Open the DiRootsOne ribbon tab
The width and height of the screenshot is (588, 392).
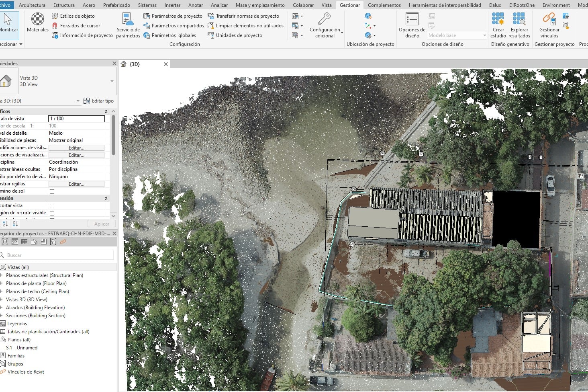(x=522, y=5)
